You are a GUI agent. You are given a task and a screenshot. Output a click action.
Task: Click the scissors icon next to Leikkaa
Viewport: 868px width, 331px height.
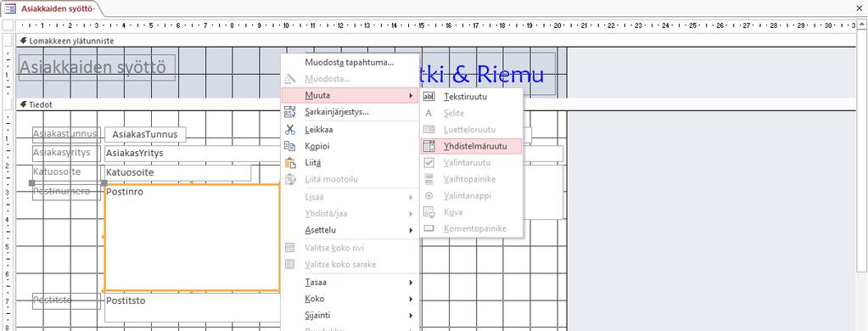[x=290, y=130]
